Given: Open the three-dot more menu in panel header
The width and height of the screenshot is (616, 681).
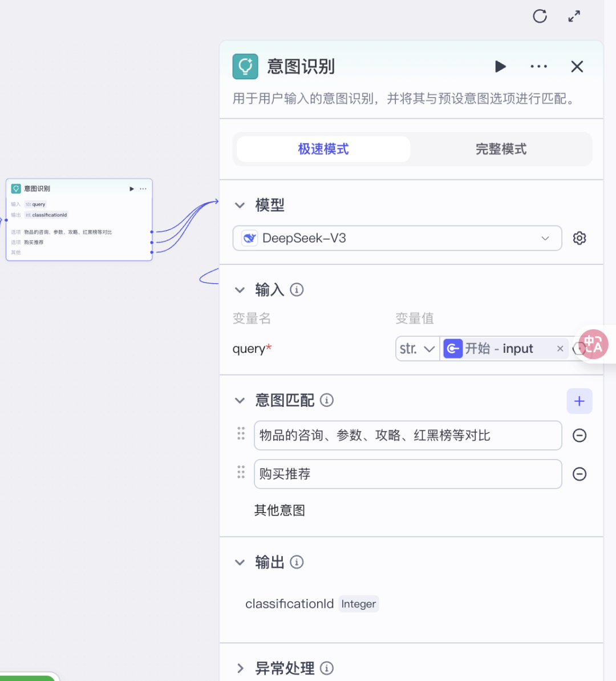Looking at the screenshot, I should [539, 66].
